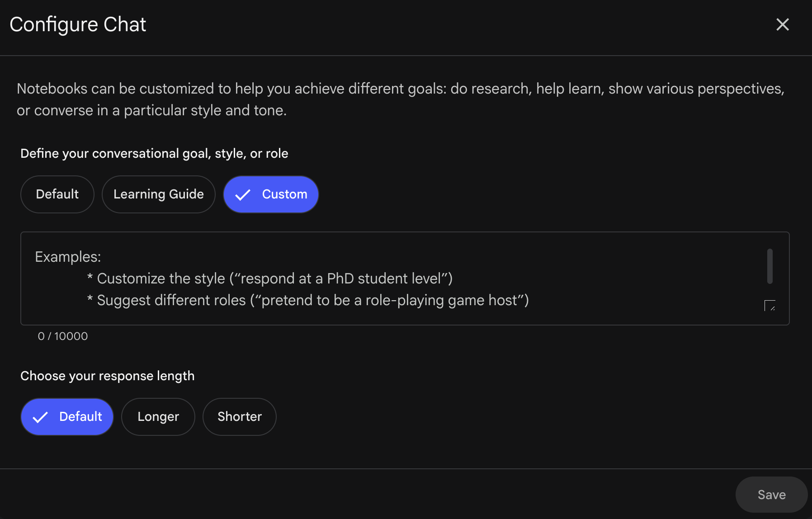This screenshot has width=812, height=519.
Task: Click the resize handle of the examples text box
Action: (770, 306)
